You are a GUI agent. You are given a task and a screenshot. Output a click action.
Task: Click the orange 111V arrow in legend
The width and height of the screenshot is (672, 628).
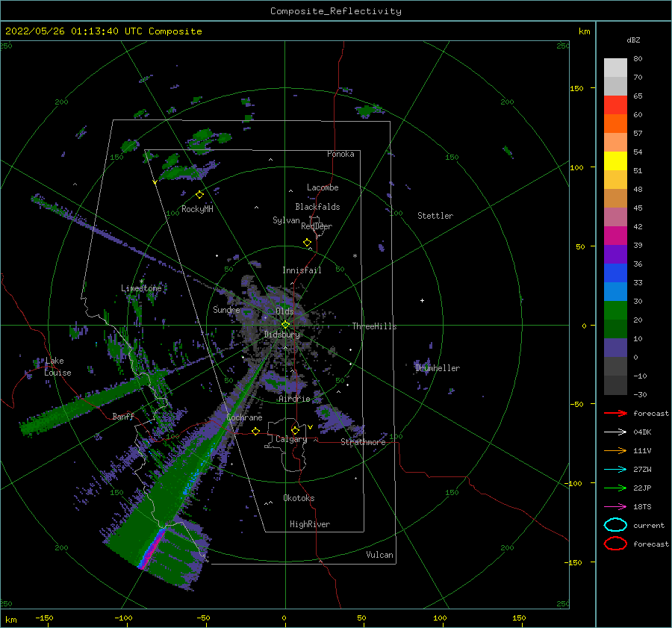(615, 450)
